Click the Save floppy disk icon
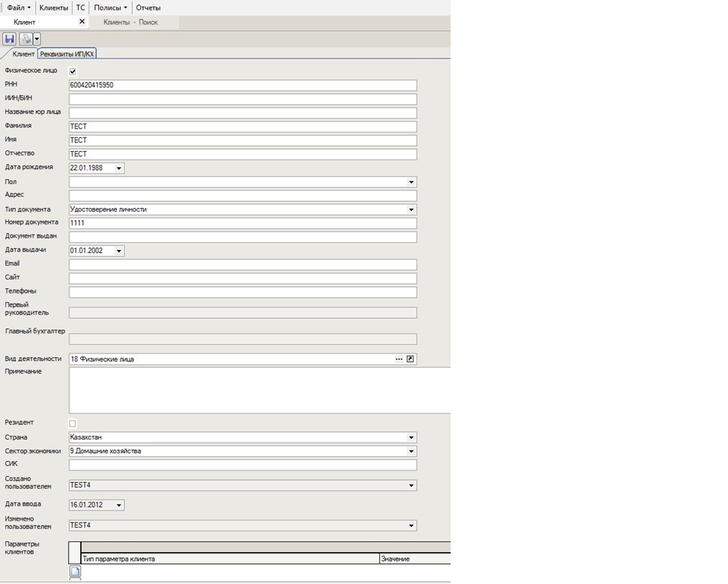728x584 pixels. tap(9, 39)
